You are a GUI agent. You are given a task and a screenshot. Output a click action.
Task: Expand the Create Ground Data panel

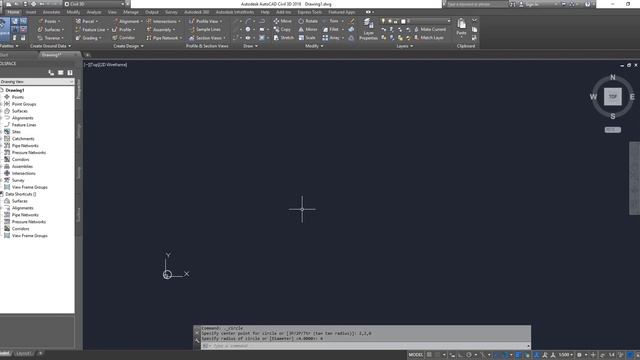tap(51, 46)
